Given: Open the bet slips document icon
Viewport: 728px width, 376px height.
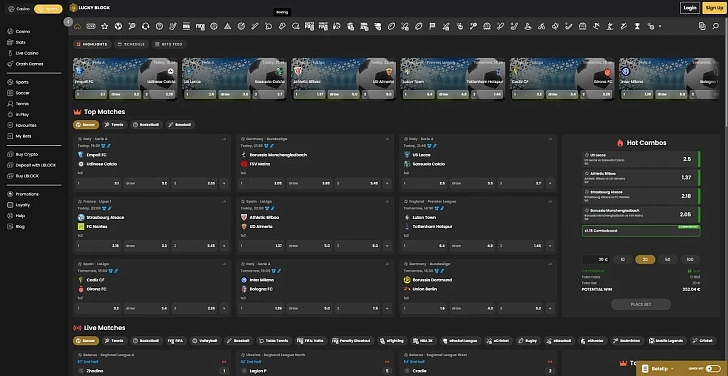Looking at the screenshot, I should coord(702,26).
